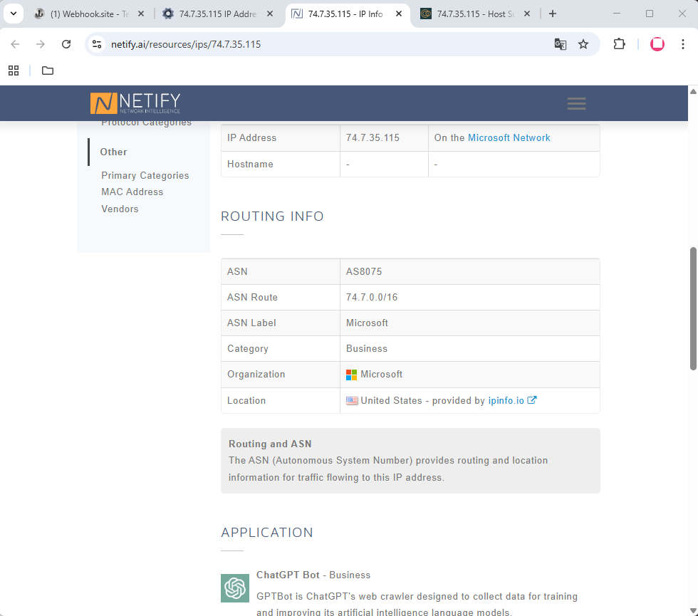Open a new browser tab
This screenshot has height=616, width=698.
point(553,14)
